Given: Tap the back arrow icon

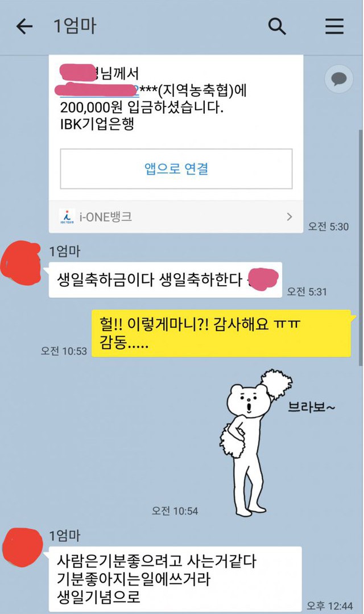Looking at the screenshot, I should tap(24, 27).
